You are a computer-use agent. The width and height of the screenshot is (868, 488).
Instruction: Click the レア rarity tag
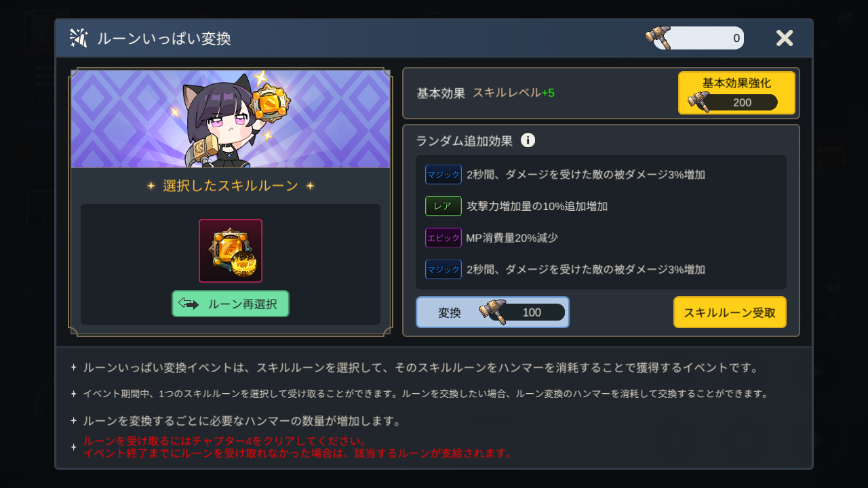click(443, 206)
